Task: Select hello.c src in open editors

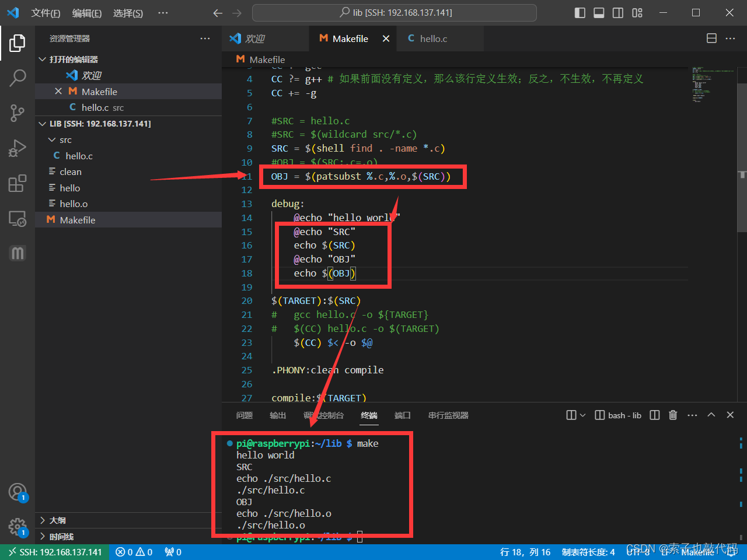Action: (x=128, y=107)
